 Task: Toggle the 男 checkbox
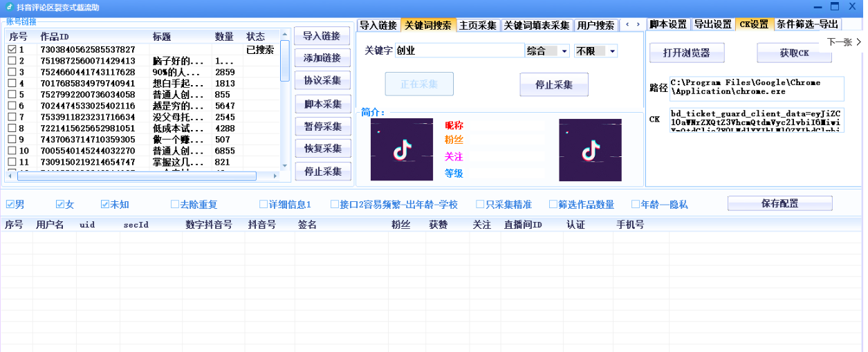10,204
